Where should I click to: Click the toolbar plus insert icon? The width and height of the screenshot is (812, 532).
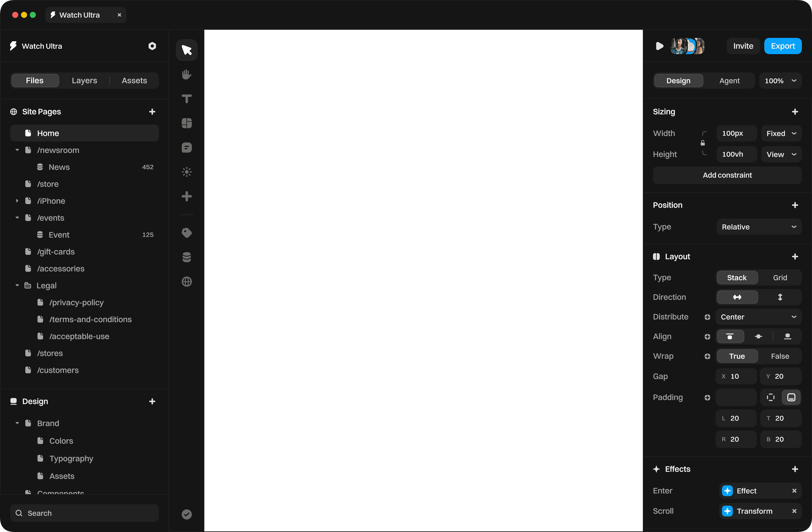click(187, 196)
